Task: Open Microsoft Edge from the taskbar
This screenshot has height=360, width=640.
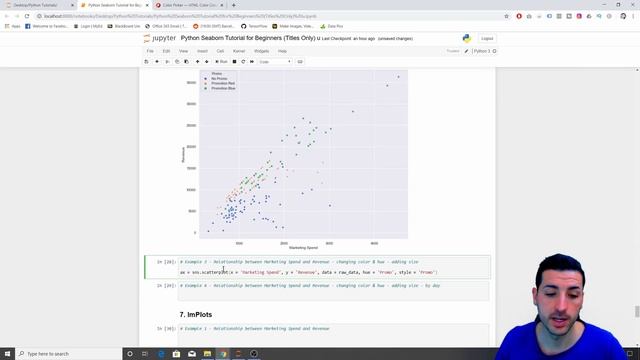Action: tap(161, 353)
